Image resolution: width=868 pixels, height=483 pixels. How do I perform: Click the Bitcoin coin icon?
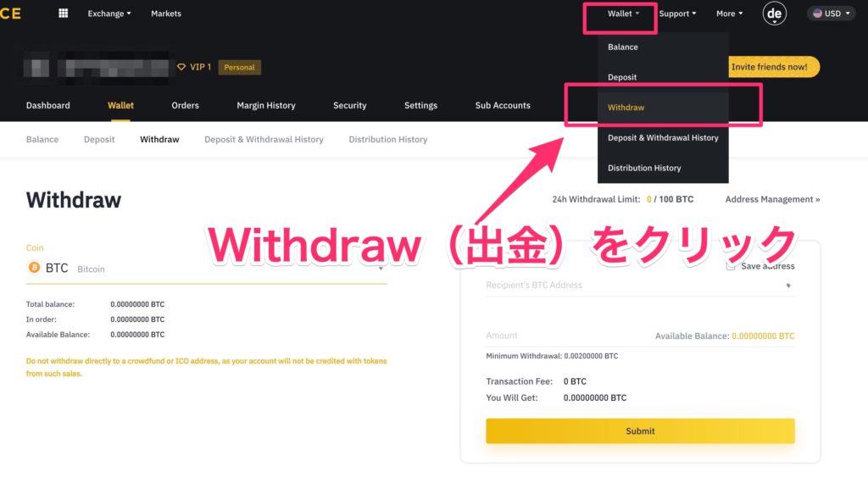pyautogui.click(x=34, y=268)
